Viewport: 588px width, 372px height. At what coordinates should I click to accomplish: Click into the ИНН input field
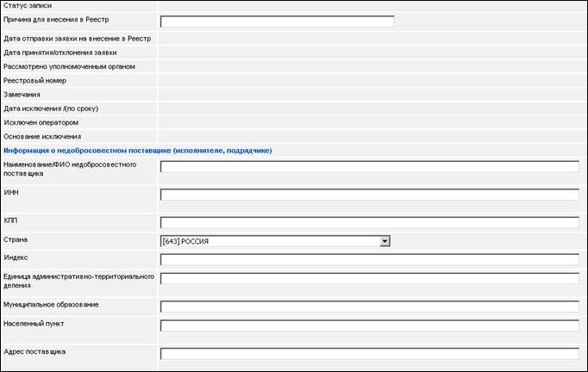(369, 195)
